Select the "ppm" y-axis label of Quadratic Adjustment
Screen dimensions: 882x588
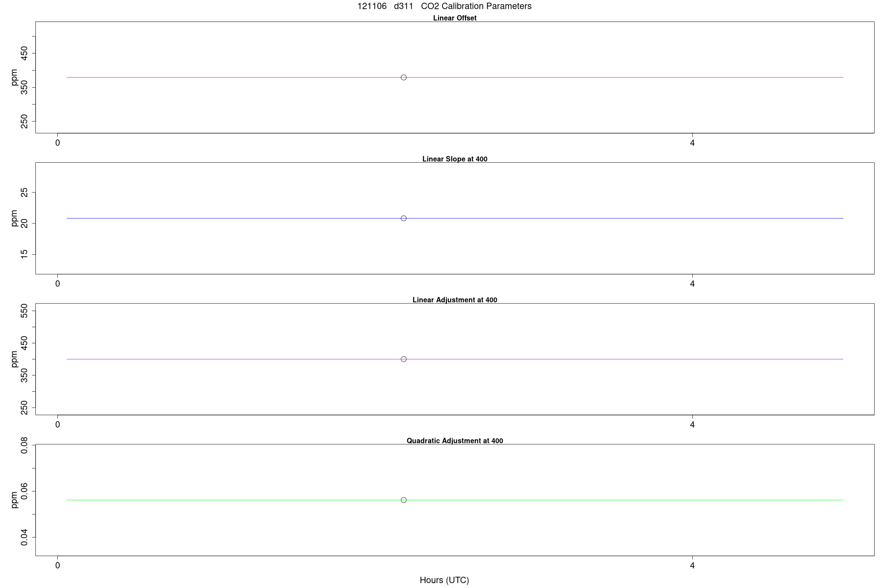14,500
